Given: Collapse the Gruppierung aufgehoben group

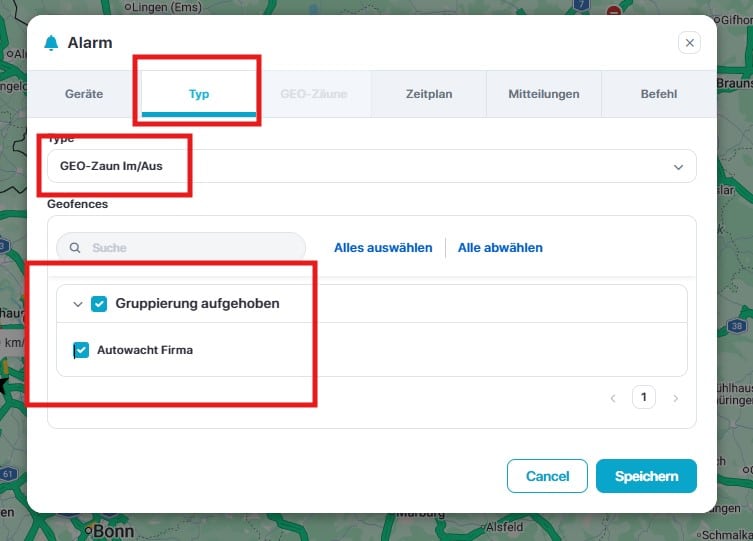Looking at the screenshot, I should (x=78, y=304).
